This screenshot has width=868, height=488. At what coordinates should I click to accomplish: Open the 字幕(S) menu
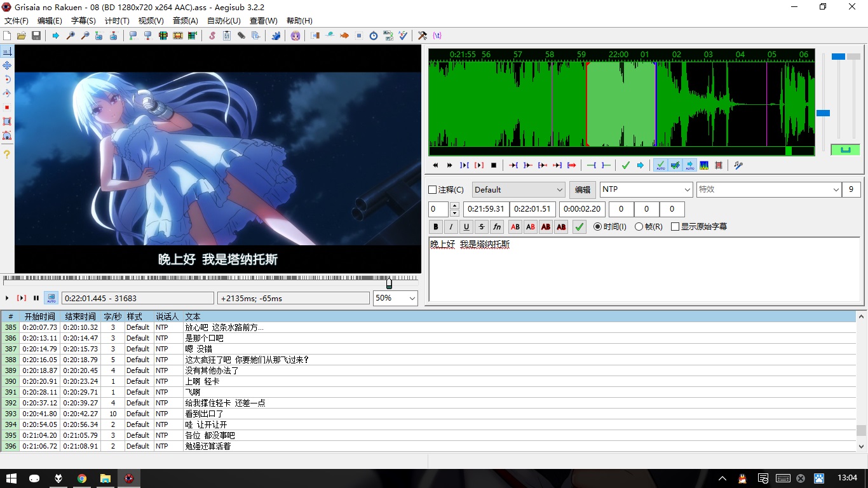83,21
